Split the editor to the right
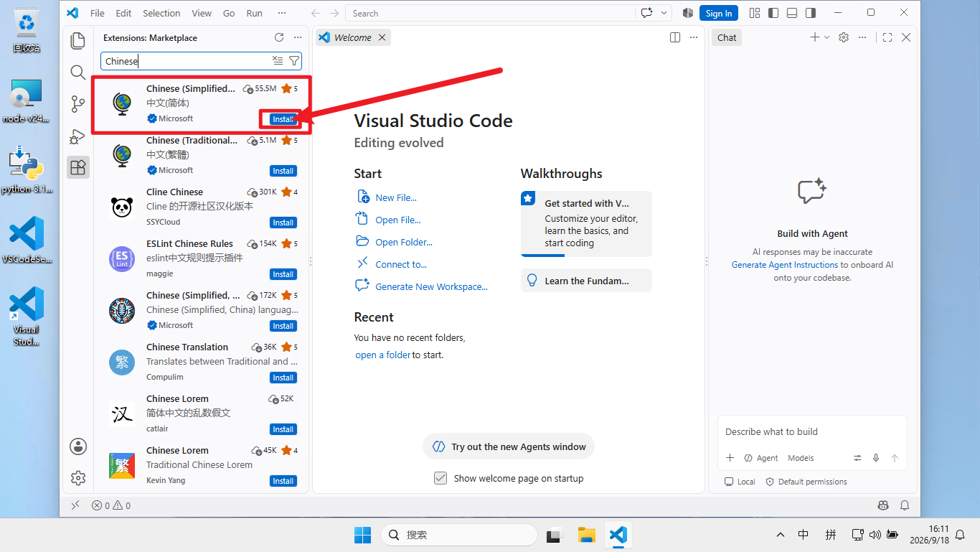Image resolution: width=980 pixels, height=552 pixels. click(x=675, y=37)
